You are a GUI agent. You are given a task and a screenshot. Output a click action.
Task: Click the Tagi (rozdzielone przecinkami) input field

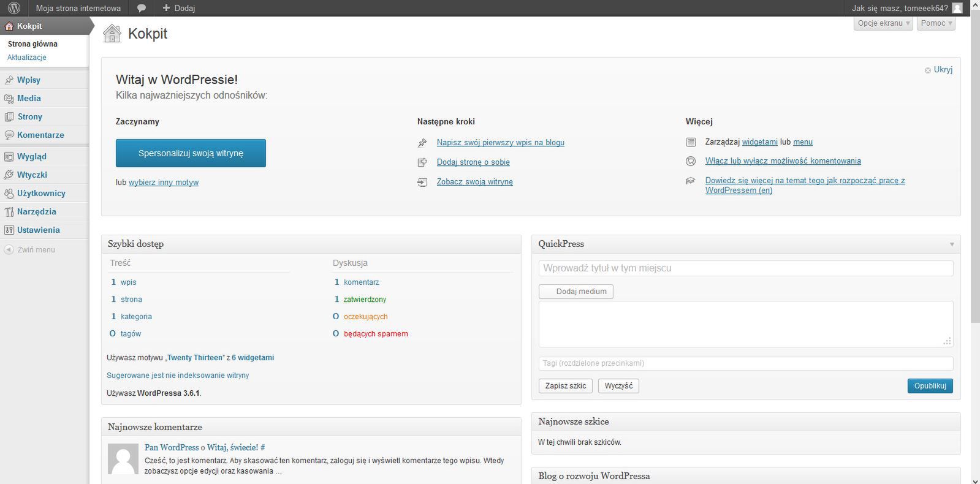tap(746, 363)
